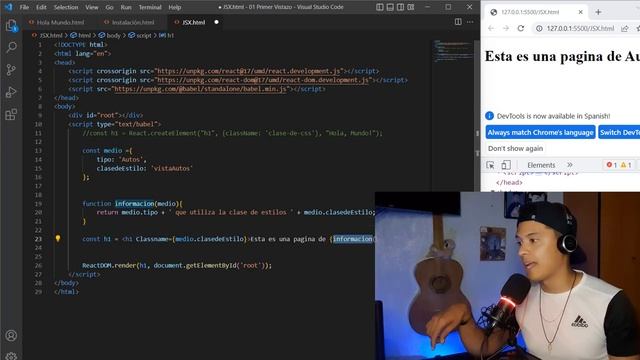This screenshot has width=640, height=360.
Task: Click the VS Code logo icon
Action: tap(9, 7)
